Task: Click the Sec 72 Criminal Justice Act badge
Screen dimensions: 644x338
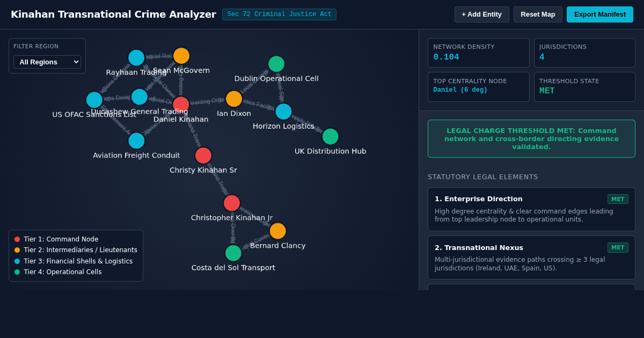Action: (x=280, y=14)
